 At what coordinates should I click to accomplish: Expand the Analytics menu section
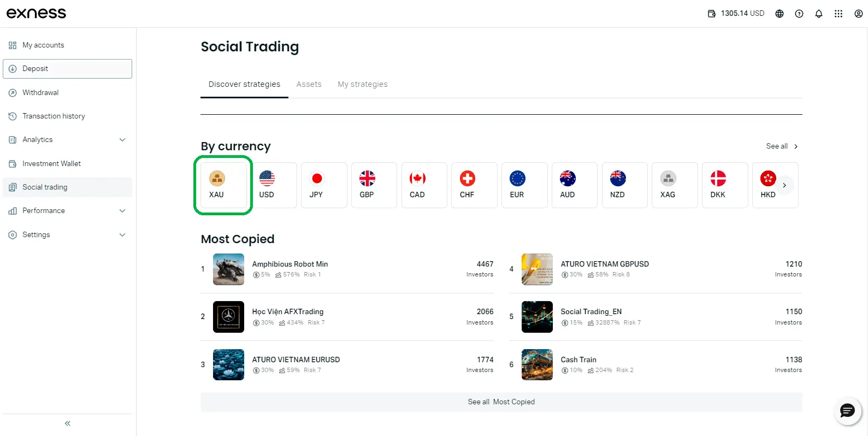tap(67, 140)
